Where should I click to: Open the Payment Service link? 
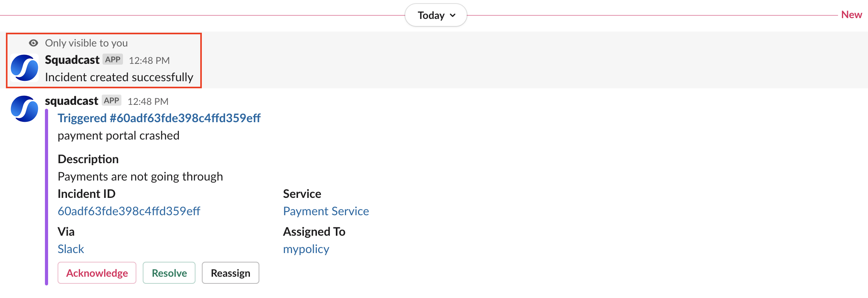[x=326, y=211]
